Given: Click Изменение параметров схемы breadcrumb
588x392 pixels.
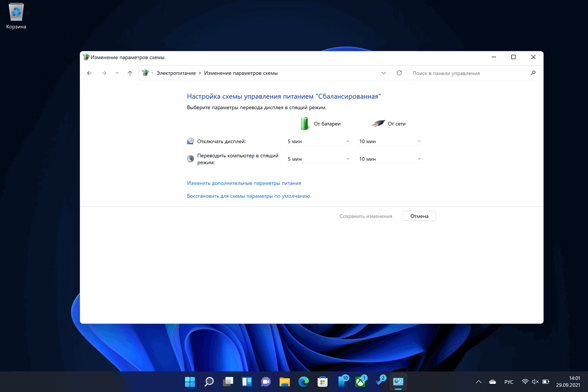Looking at the screenshot, I should (241, 73).
